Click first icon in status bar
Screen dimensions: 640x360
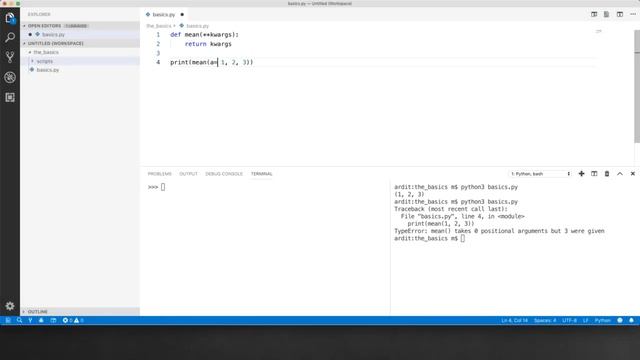click(8, 320)
